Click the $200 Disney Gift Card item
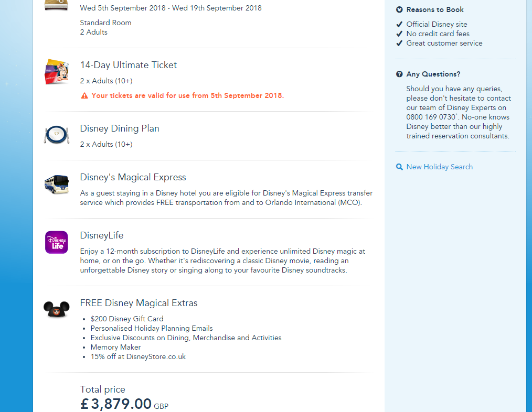 pyautogui.click(x=127, y=319)
